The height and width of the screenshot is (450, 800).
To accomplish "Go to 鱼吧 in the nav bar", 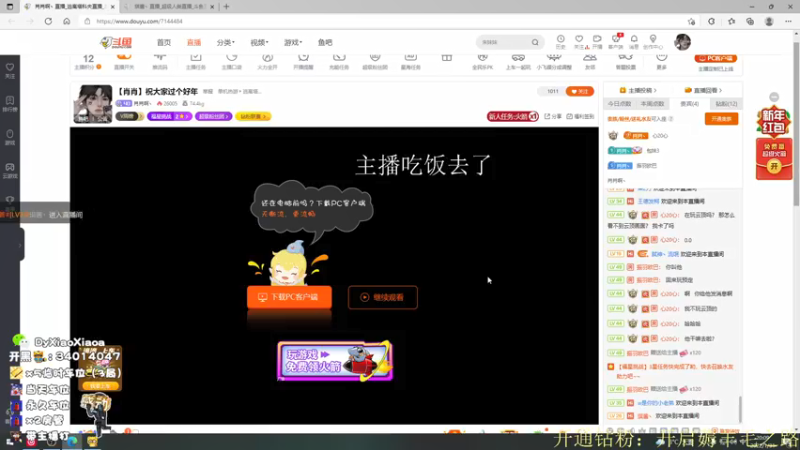I will 325,42.
